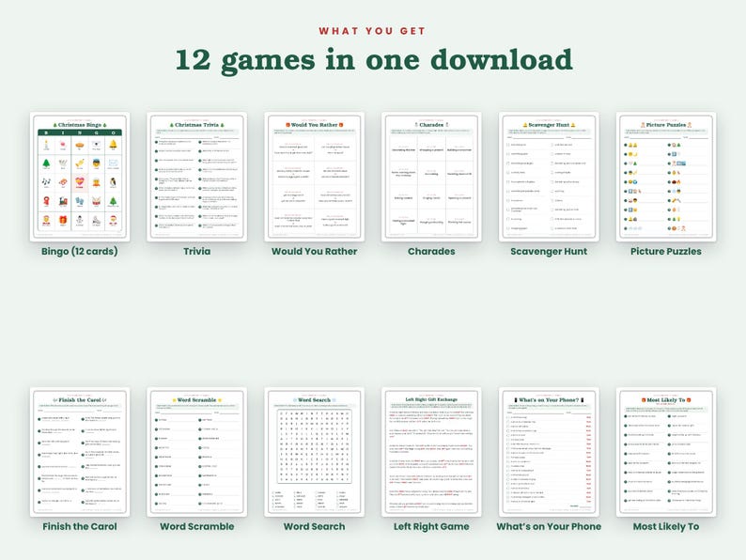The height and width of the screenshot is (560, 746).
Task: Open the Christmas Trivia sheet thumbnail
Action: [197, 177]
